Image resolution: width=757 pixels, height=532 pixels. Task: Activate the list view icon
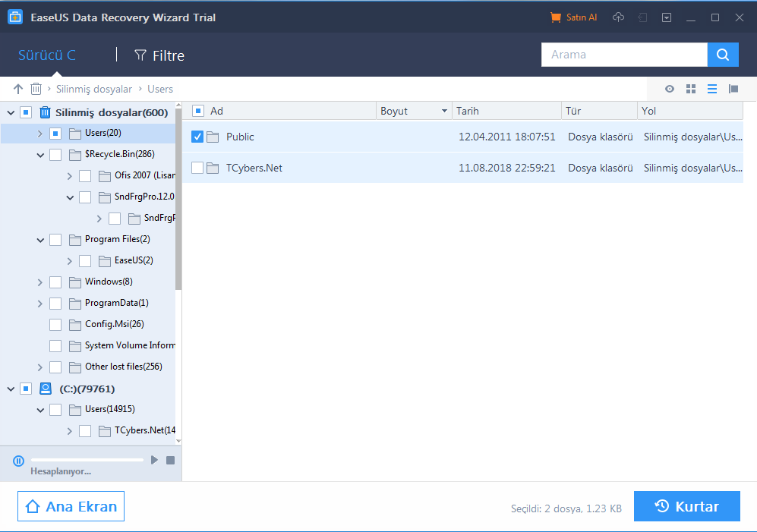[712, 89]
